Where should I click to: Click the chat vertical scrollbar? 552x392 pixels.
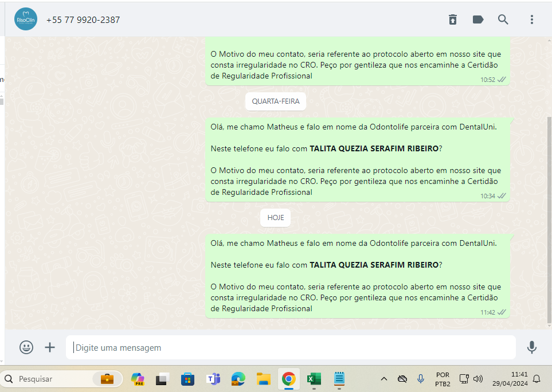tap(549, 218)
